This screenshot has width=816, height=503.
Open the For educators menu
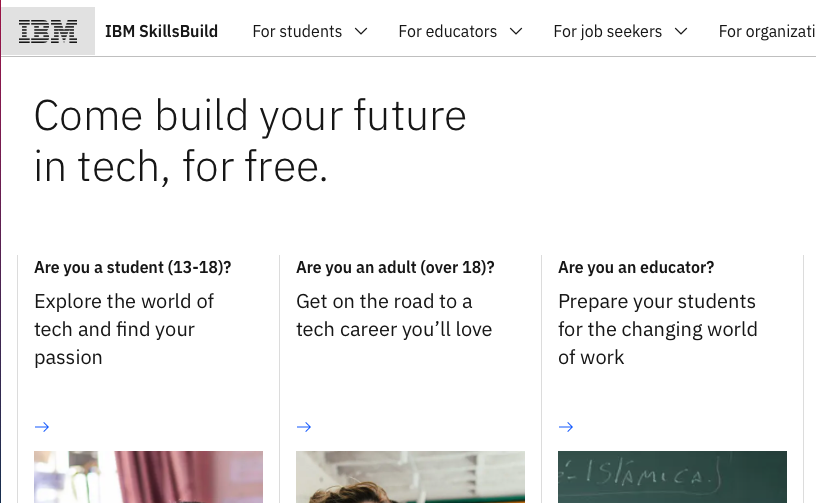click(448, 32)
